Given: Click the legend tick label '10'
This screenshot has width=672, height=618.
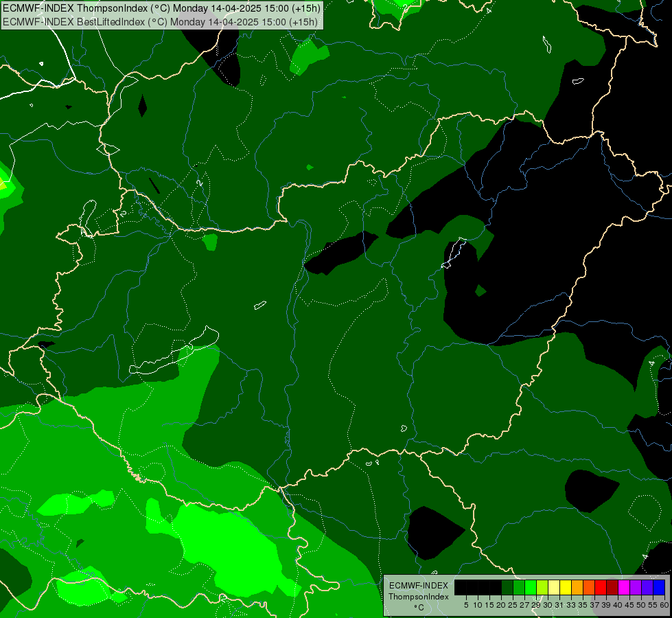Looking at the screenshot, I should [x=478, y=605].
